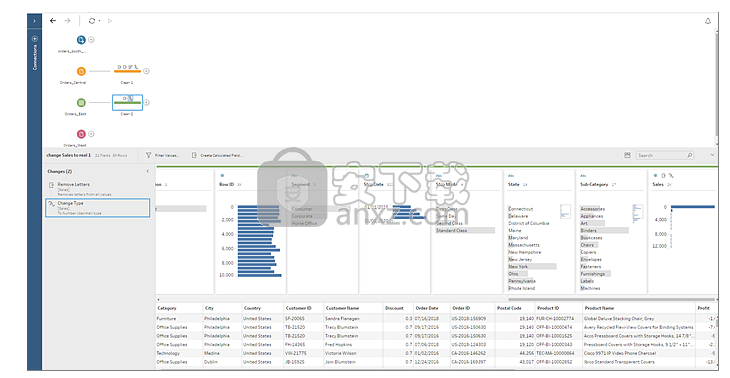Screen dimensions: 730x378
Task: Click State values mini scroll map
Action: tap(565, 212)
